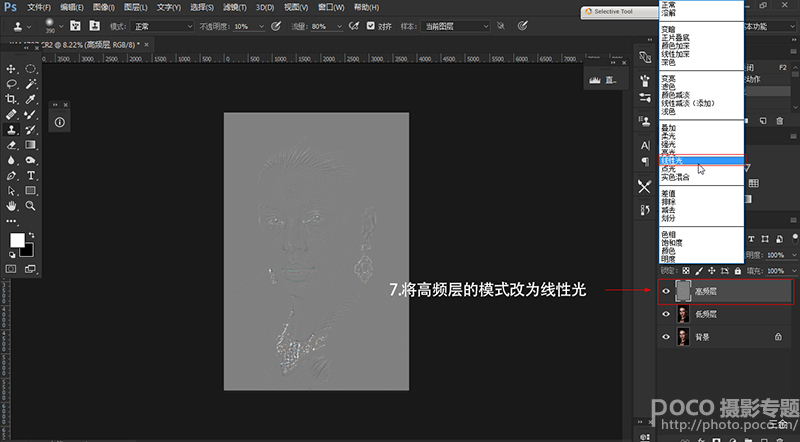Click the foreground color swatch
Image resolution: width=800 pixels, height=442 pixels.
tap(17, 241)
